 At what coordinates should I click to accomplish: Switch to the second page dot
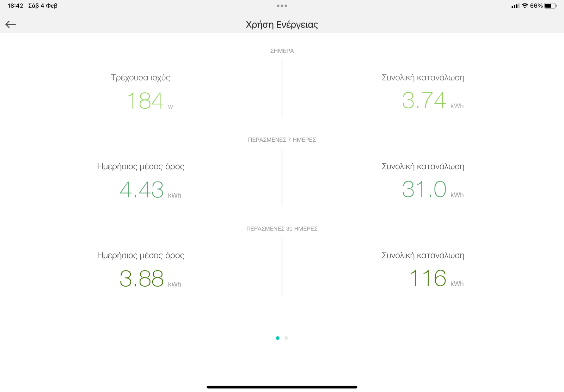click(286, 338)
